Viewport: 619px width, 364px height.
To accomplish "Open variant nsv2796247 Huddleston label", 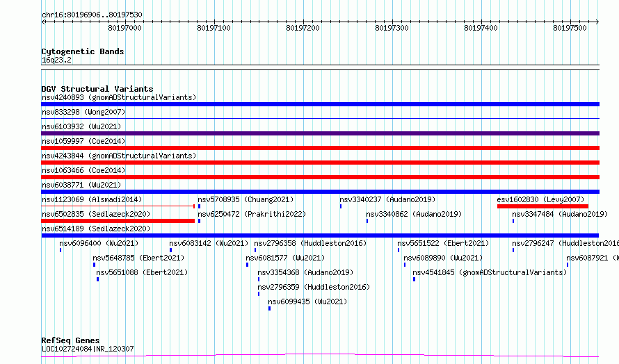I will click(x=565, y=243).
